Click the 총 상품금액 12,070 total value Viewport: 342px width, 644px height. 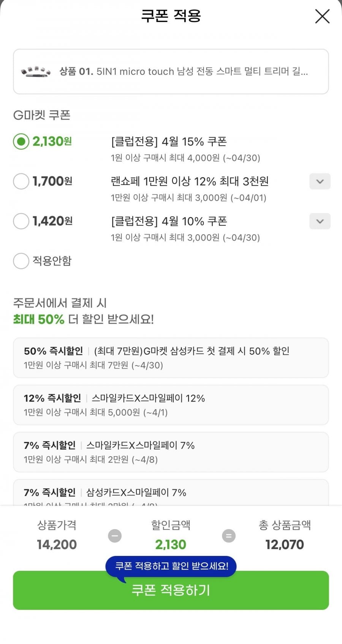click(285, 545)
